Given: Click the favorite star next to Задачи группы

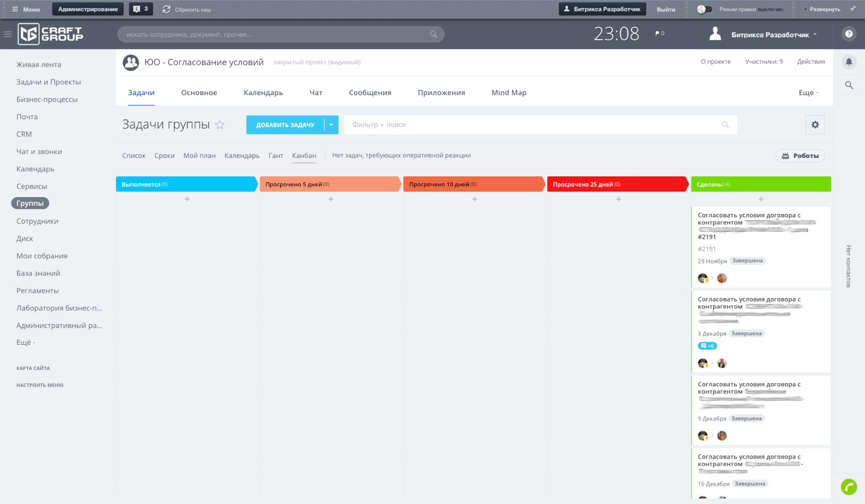Looking at the screenshot, I should [220, 125].
